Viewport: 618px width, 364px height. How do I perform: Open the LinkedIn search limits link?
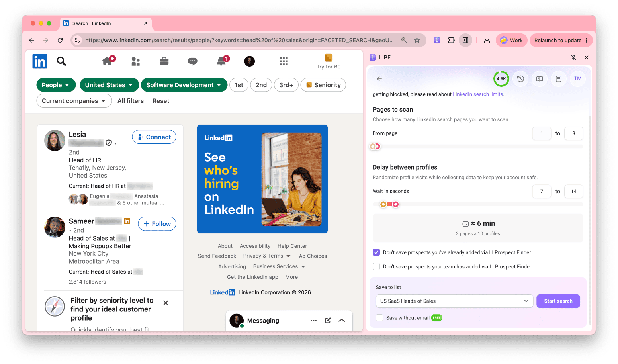pos(478,94)
